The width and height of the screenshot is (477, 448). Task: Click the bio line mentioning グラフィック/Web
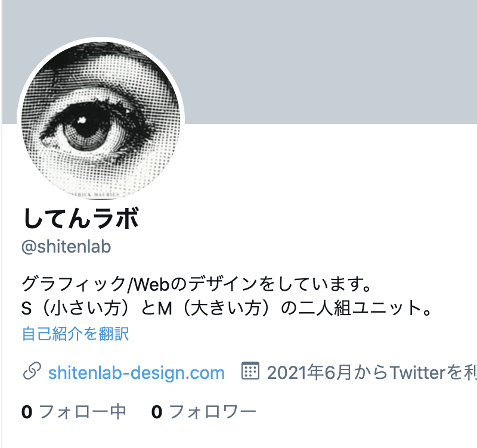[x=197, y=284]
